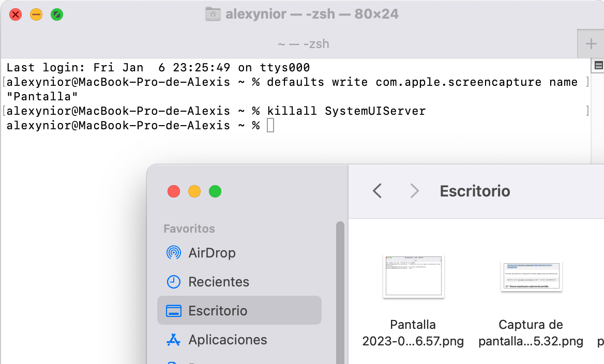Toggle Terminal full screen with the green button

point(57,14)
